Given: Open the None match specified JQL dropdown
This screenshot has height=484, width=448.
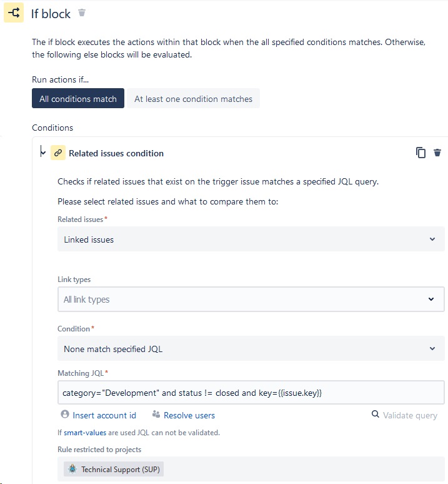Looking at the screenshot, I should (251, 348).
